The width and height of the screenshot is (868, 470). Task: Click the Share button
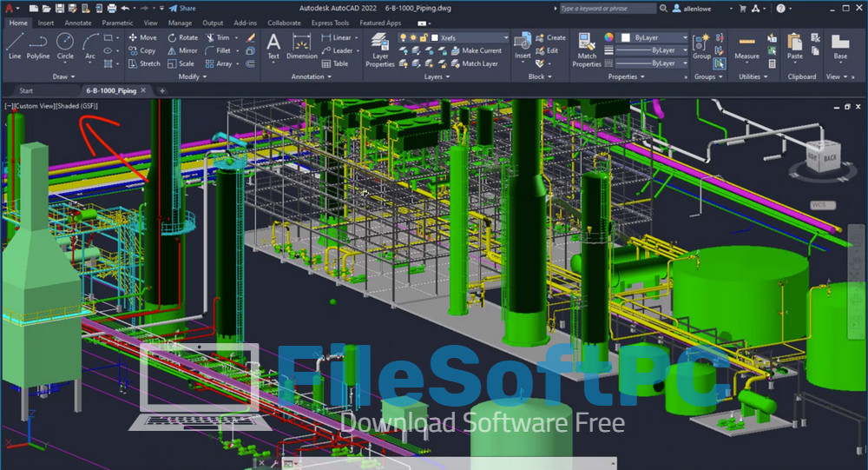pos(182,9)
